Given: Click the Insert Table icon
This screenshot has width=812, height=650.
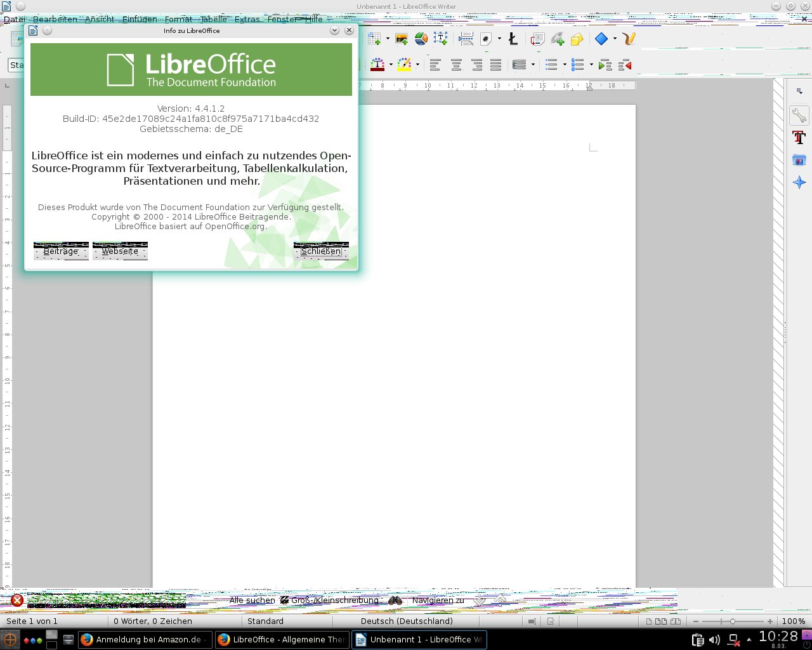Looking at the screenshot, I should [x=375, y=39].
